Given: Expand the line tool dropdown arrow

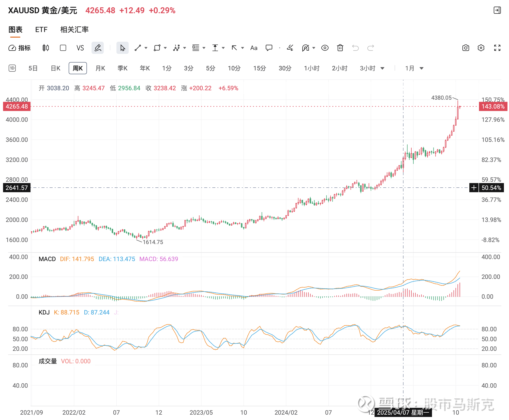Looking at the screenshot, I should coord(146,48).
